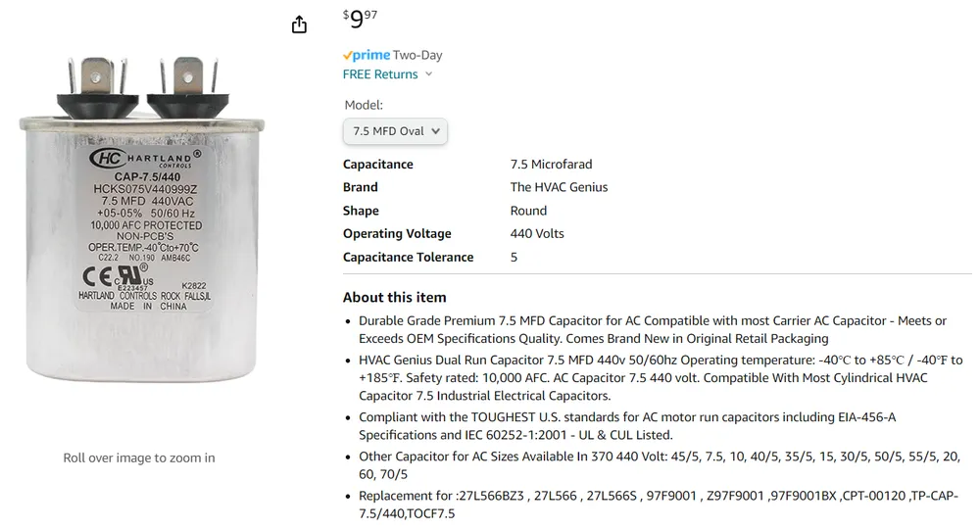The height and width of the screenshot is (530, 980).
Task: Open the 7.5 MFD Oval model dropdown
Action: point(395,131)
